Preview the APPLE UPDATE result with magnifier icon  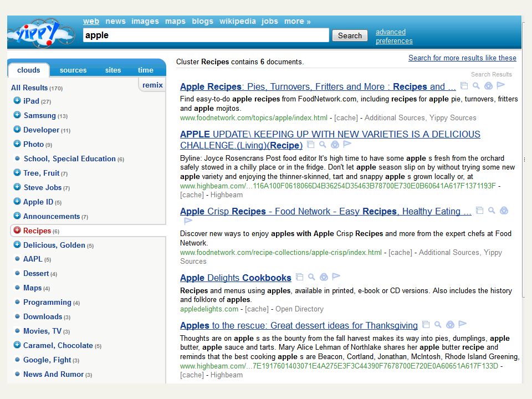[x=323, y=145]
